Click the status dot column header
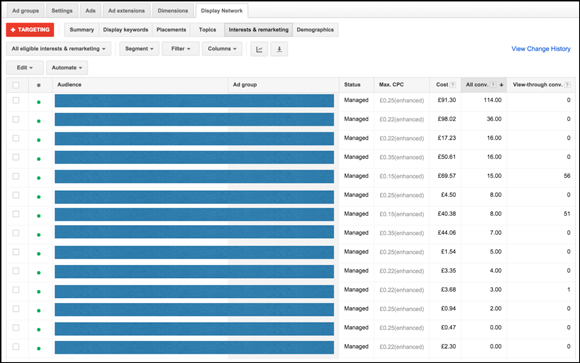This screenshot has height=363, width=580. tap(38, 85)
